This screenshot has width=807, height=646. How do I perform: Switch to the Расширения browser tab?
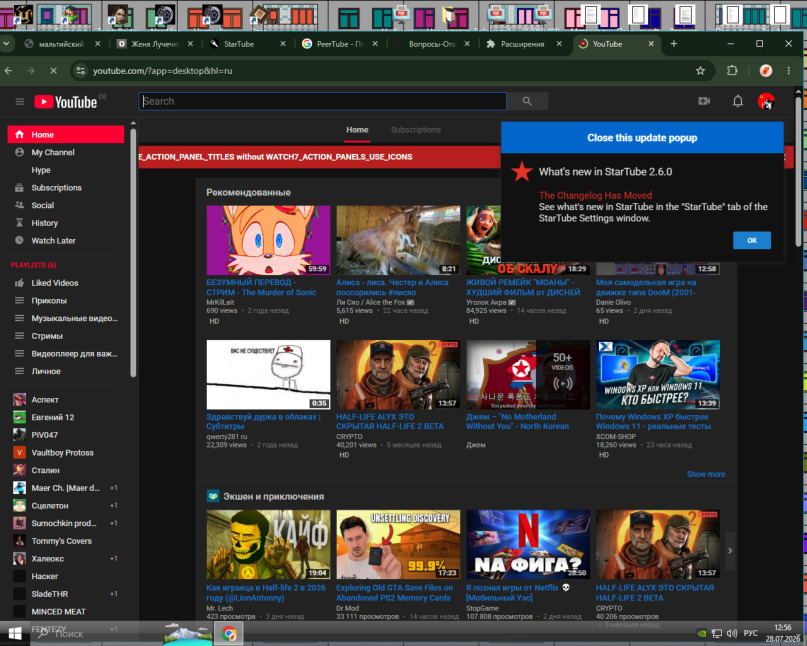(522, 44)
